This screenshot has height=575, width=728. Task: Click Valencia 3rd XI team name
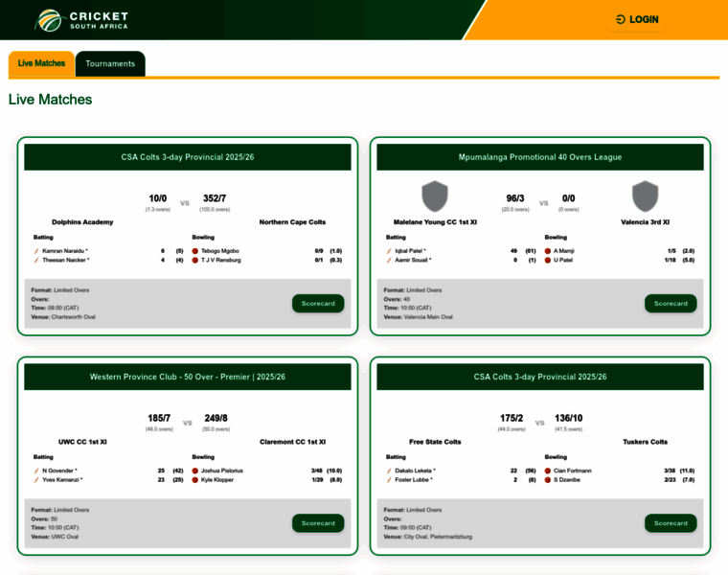pos(645,222)
